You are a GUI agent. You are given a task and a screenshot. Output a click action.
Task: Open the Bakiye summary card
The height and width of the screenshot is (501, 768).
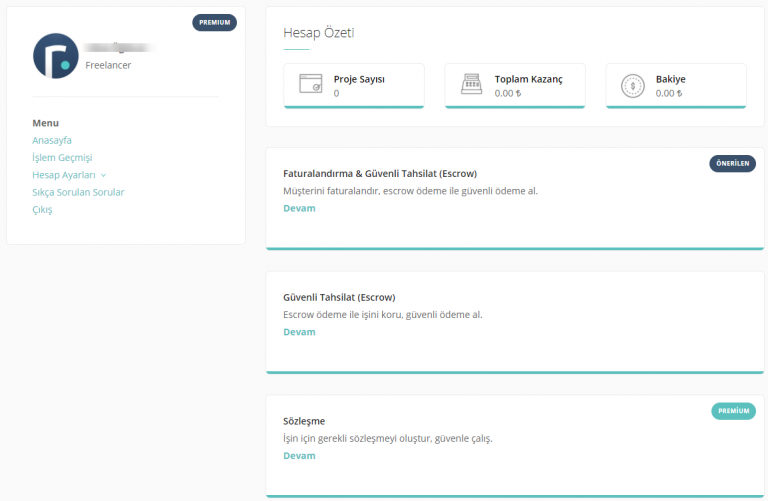pos(676,86)
